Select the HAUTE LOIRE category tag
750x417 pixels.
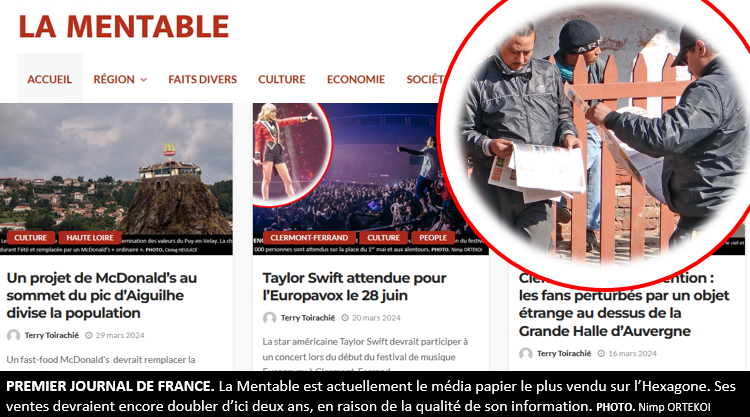tap(89, 238)
